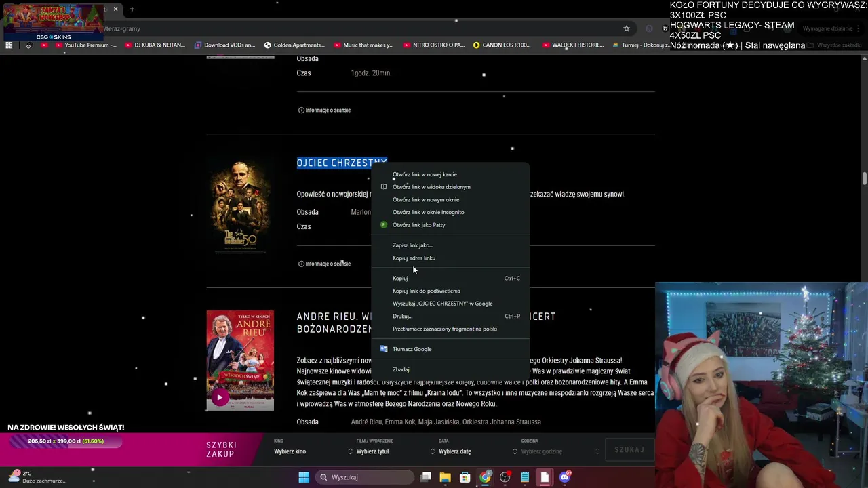Open the Music that makes y... bookmark
Screen dimensions: 868x488
[x=363, y=45]
